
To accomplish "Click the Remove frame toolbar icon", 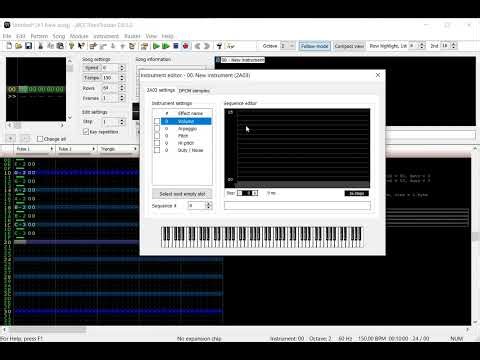I will [103, 46].
